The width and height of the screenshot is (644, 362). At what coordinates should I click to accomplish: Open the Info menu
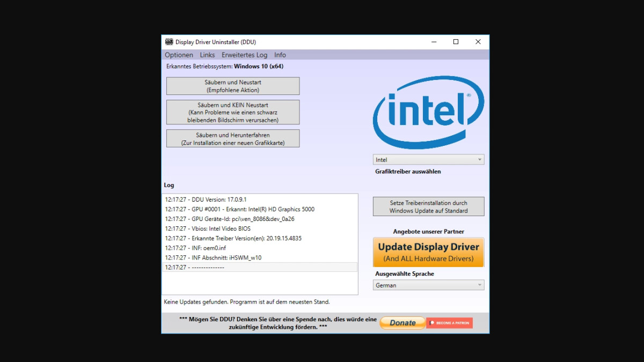point(280,55)
